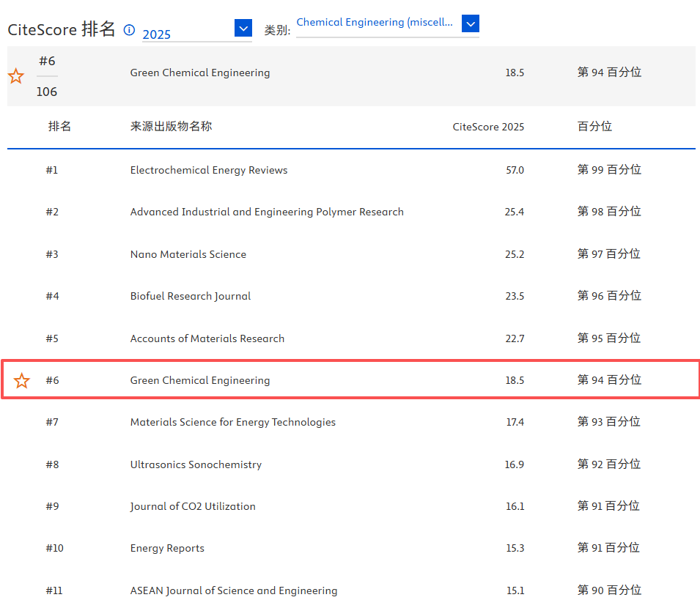This screenshot has width=700, height=600.
Task: Click Green Chemical Engineering in summary header
Action: (200, 73)
